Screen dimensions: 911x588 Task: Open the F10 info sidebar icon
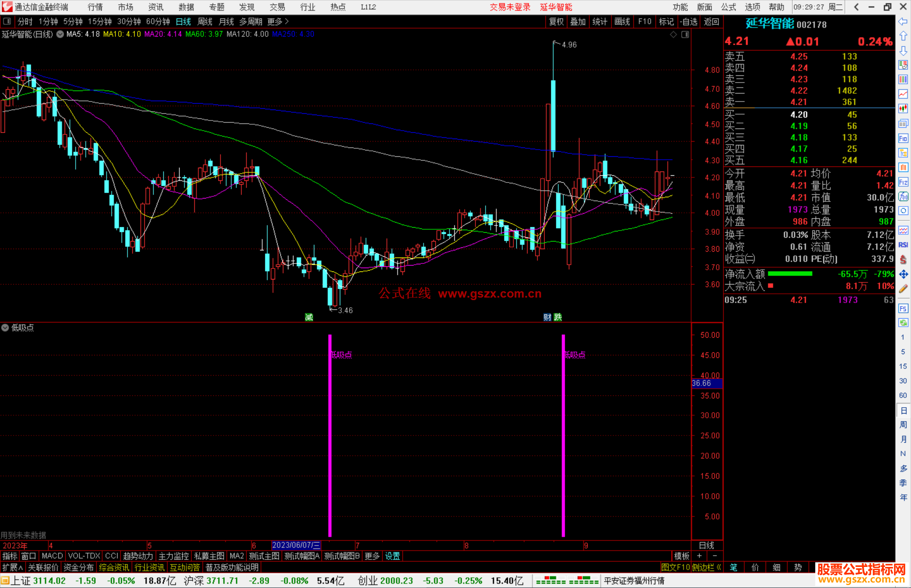click(903, 138)
